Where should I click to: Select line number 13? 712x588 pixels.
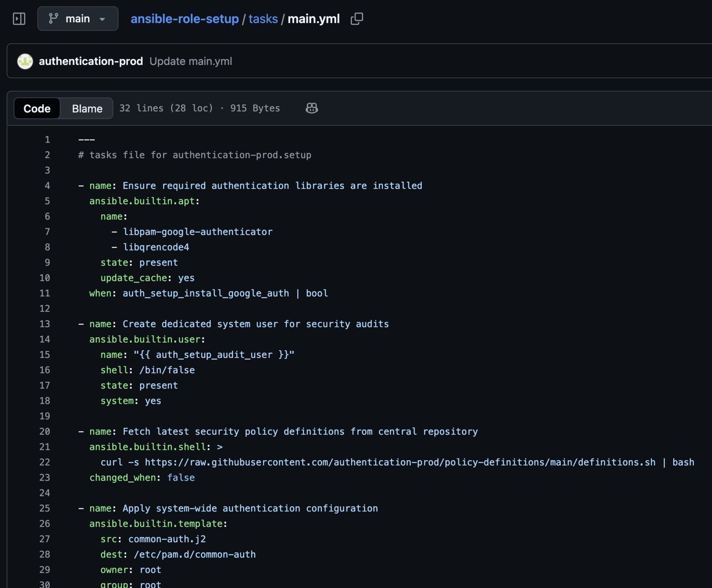(45, 324)
